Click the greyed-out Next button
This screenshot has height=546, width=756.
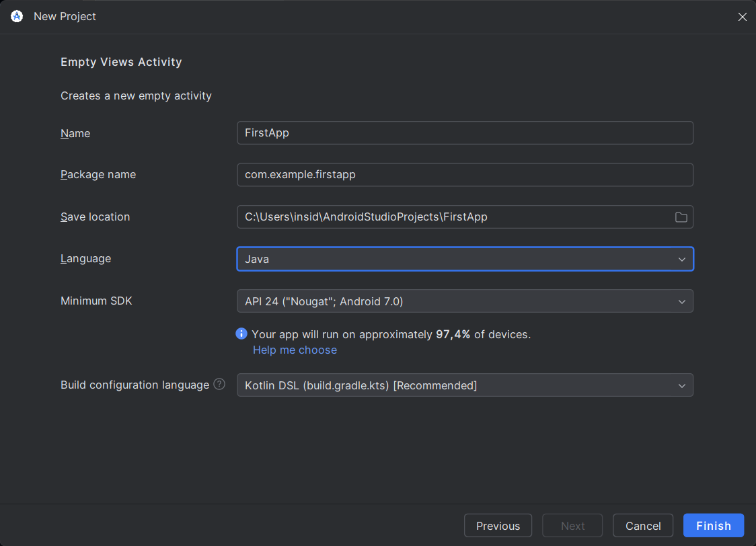(572, 526)
